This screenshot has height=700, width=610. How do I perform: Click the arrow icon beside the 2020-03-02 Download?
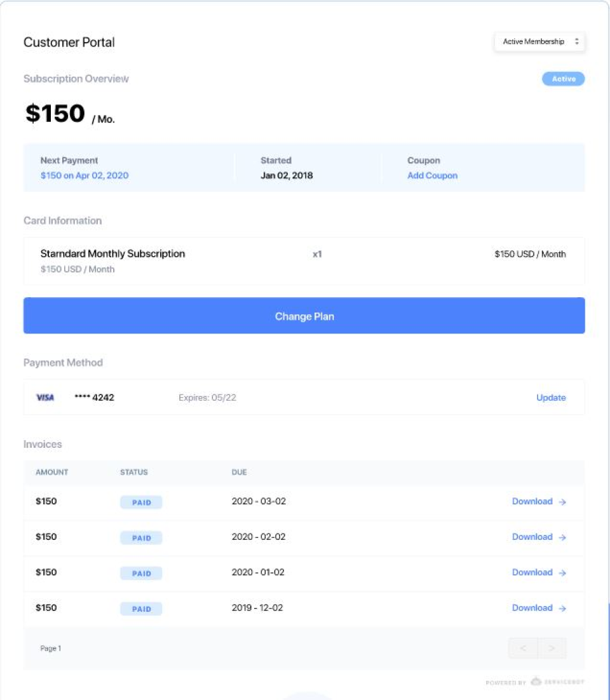[x=562, y=502]
